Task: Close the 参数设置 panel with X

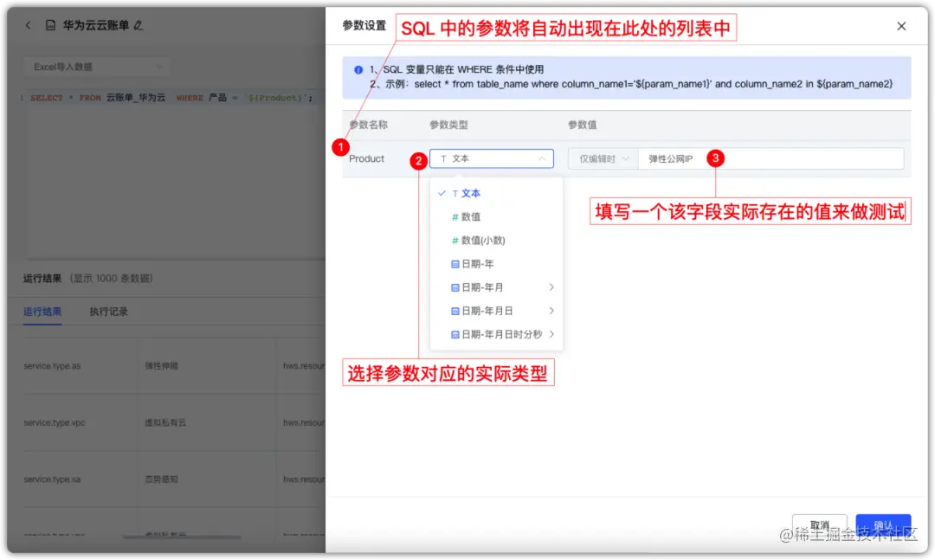Action: click(901, 26)
